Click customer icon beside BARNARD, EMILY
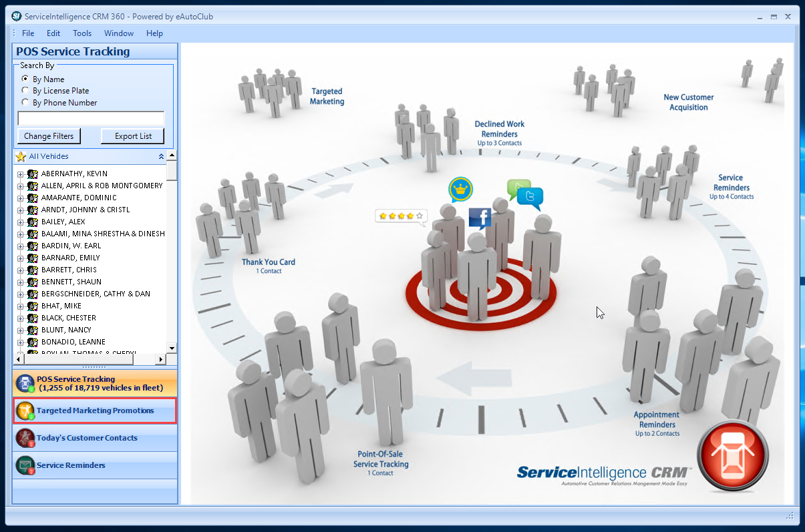The width and height of the screenshot is (805, 532). pos(32,258)
